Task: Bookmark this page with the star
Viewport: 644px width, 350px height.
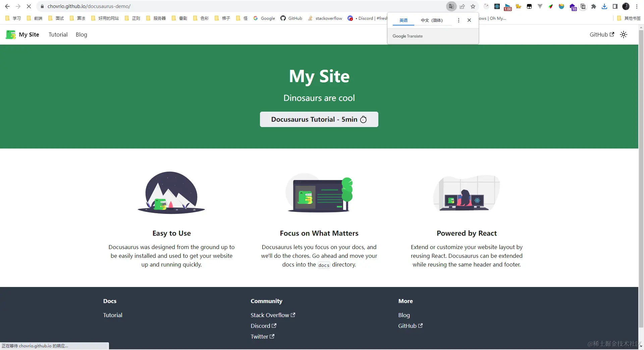Action: (473, 6)
